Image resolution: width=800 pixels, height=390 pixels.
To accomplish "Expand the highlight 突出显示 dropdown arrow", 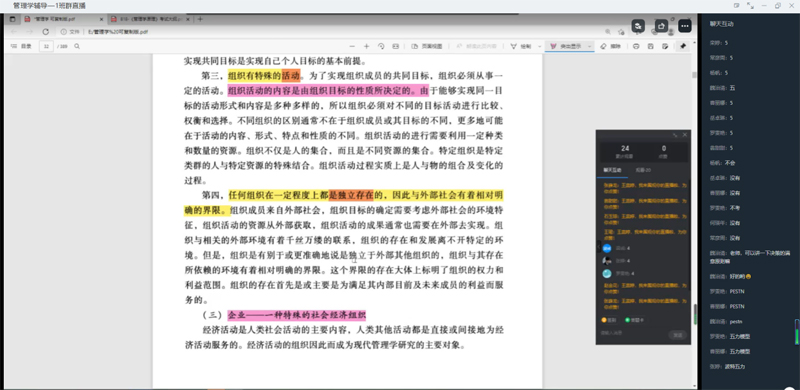I will [x=590, y=46].
